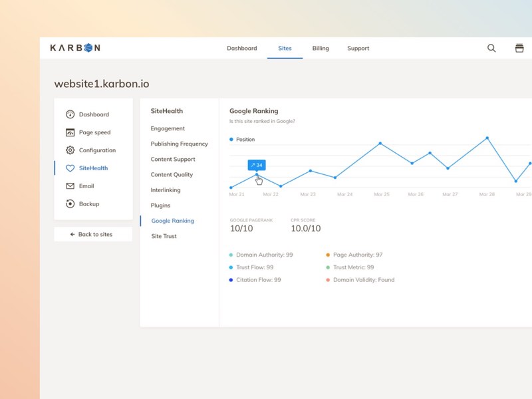The image size is (532, 399).
Task: Open Publishing Frequency section
Action: [x=179, y=144]
